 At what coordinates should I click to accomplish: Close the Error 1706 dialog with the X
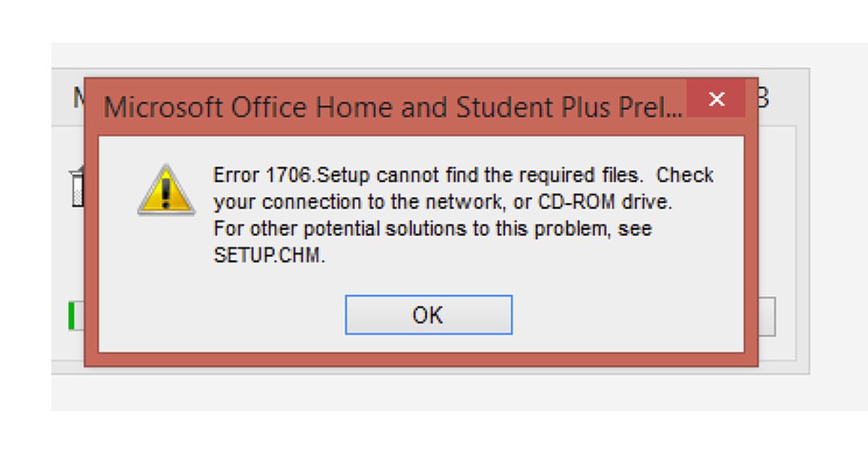(x=716, y=99)
